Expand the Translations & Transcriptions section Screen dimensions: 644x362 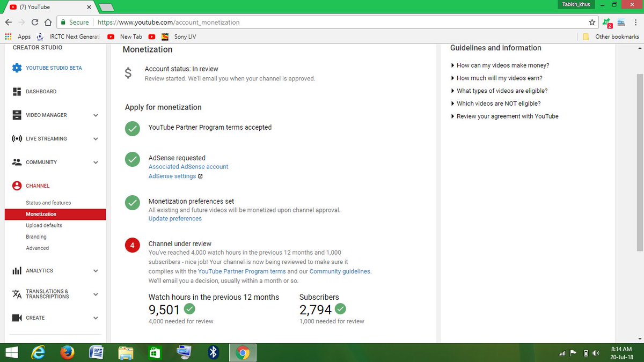pos(96,294)
